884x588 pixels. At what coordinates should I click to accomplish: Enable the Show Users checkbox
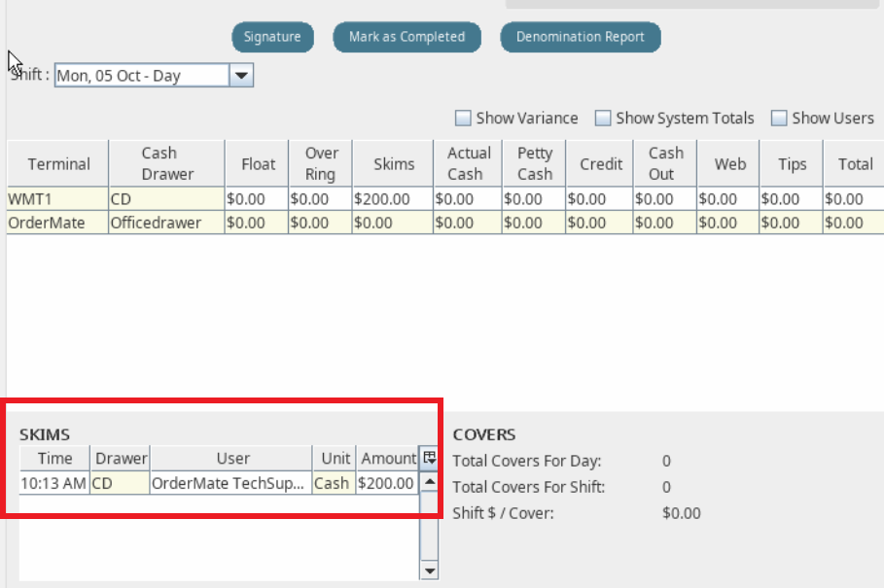pyautogui.click(x=779, y=118)
